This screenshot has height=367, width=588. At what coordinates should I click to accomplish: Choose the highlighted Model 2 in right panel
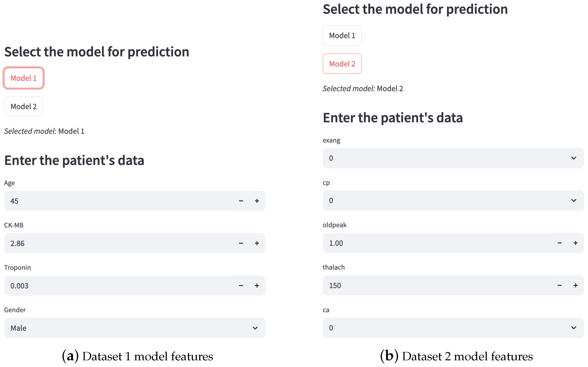point(342,64)
